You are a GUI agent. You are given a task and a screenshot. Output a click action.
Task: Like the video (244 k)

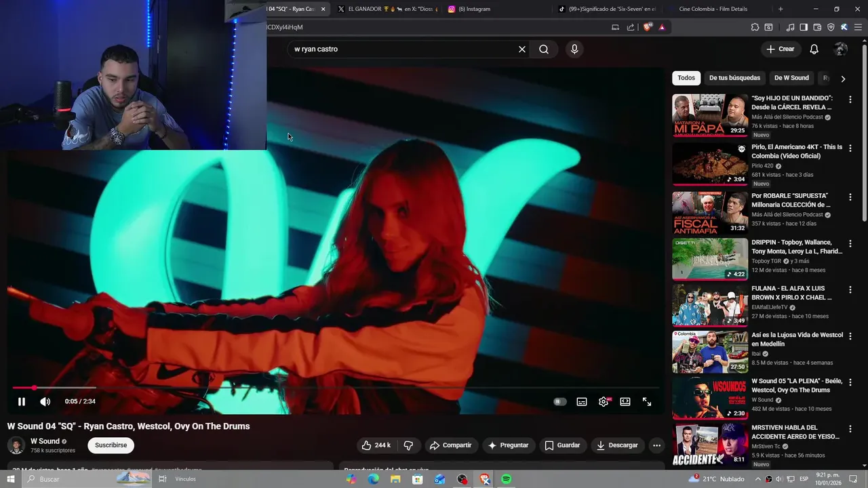coord(376,445)
